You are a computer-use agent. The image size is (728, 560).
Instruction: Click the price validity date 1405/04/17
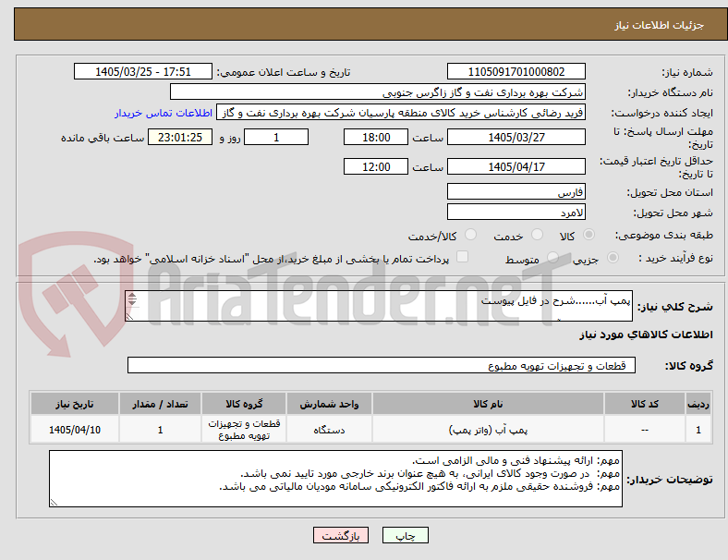click(516, 166)
